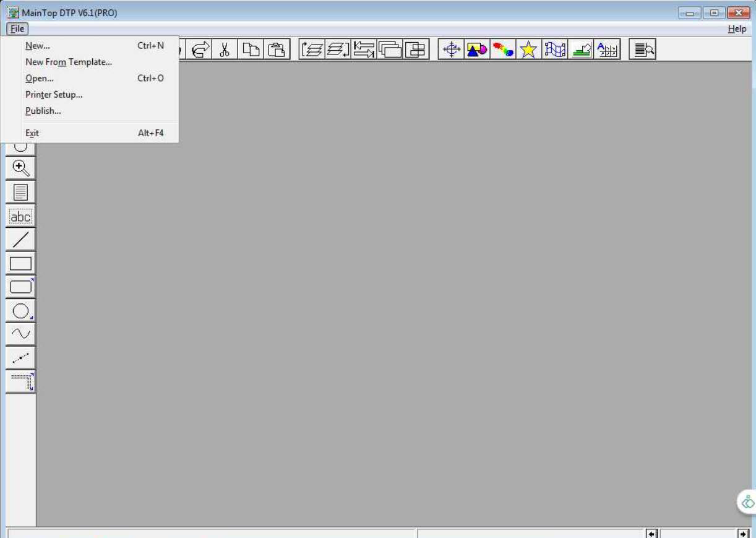
Task: Select the Ellipse circle tool
Action: click(x=20, y=310)
